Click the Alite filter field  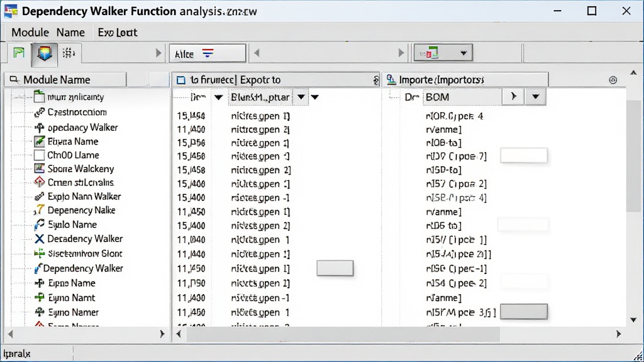208,53
